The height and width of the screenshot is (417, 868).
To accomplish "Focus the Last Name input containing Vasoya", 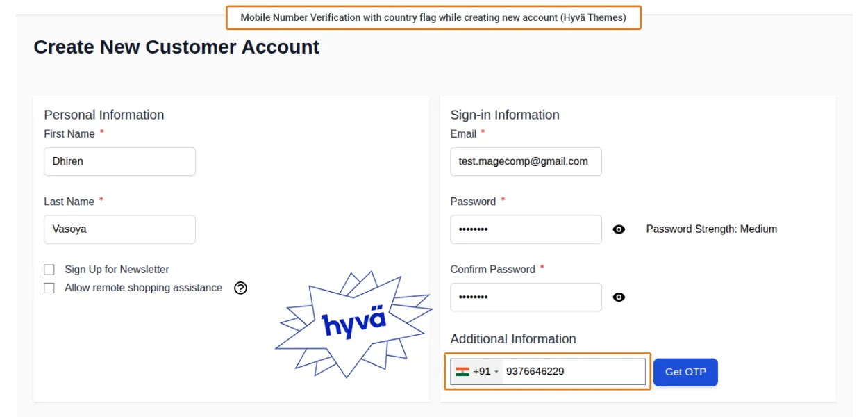I will point(119,229).
